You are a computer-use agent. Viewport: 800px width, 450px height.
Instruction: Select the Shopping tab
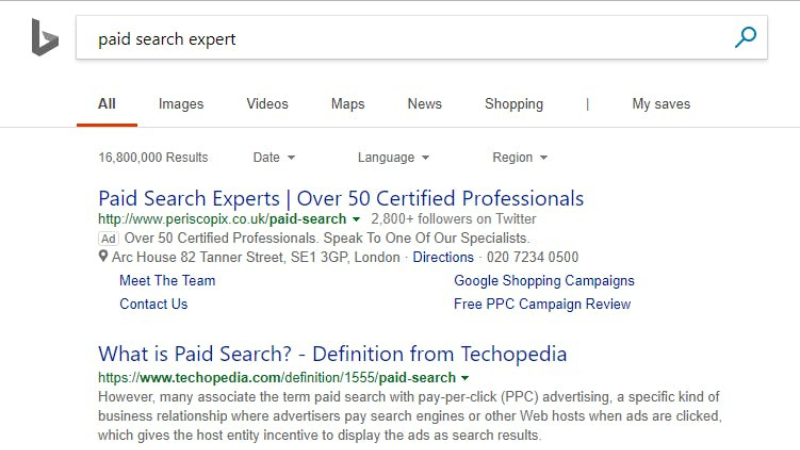click(x=514, y=104)
